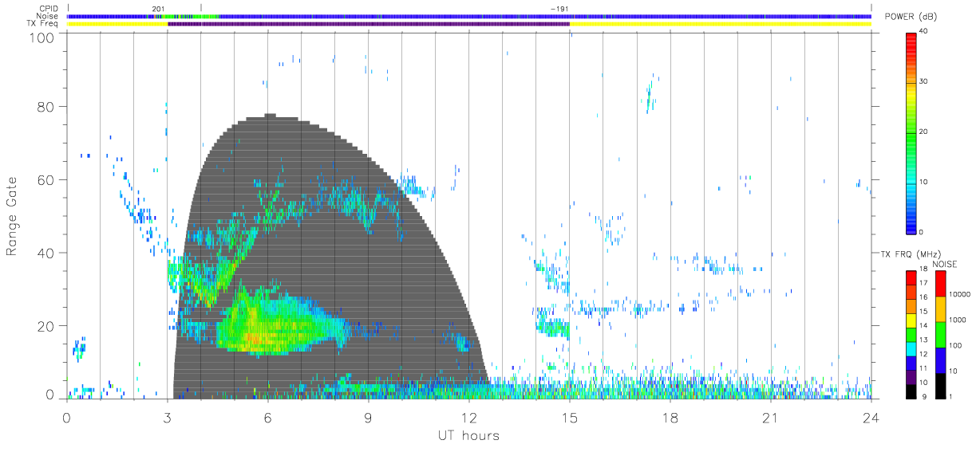The image size is (980, 452).
Task: Click the 40 tick on the Range Gate axis
Action: [x=45, y=253]
